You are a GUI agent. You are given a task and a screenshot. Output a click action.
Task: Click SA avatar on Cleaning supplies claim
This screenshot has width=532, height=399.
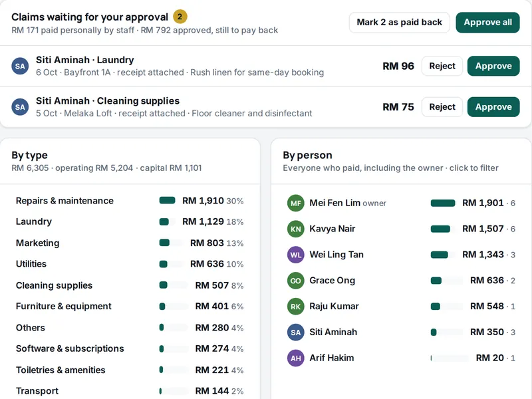pyautogui.click(x=20, y=107)
